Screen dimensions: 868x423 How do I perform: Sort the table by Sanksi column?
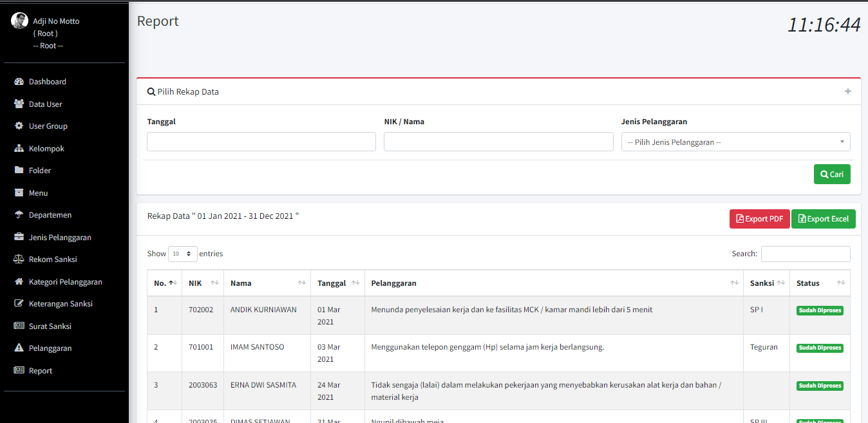point(766,283)
